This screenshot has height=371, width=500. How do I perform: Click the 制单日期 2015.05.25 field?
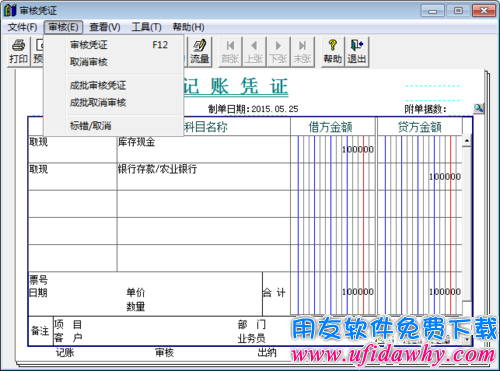(x=253, y=109)
